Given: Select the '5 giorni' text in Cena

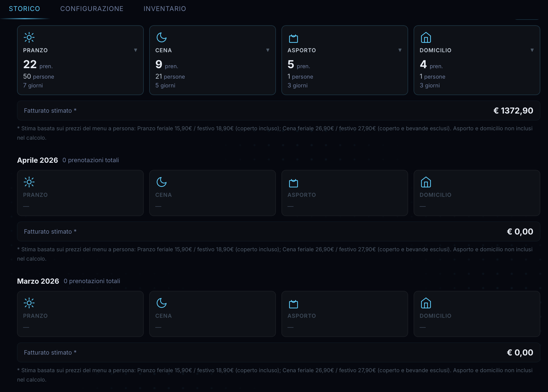Looking at the screenshot, I should 165,85.
